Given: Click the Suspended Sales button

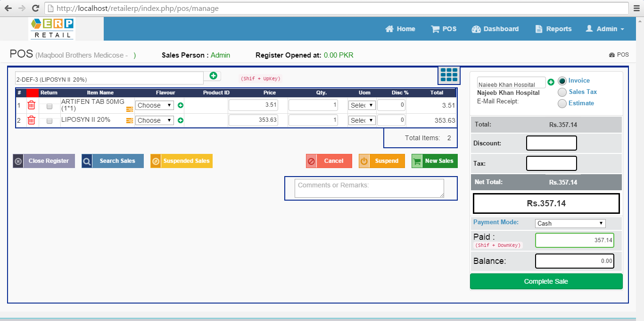Looking at the screenshot, I should click(x=182, y=160).
